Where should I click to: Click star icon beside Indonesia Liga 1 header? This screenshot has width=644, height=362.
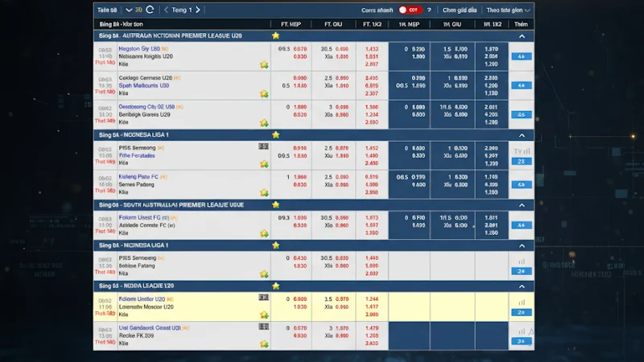pos(276,135)
